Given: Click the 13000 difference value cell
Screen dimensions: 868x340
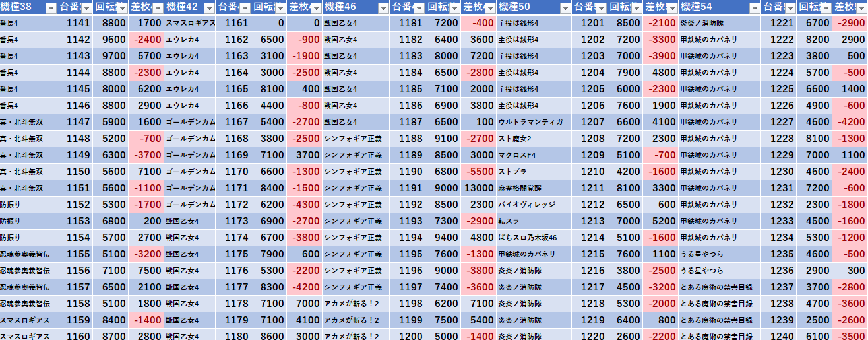Looking at the screenshot, I should coord(478,188).
